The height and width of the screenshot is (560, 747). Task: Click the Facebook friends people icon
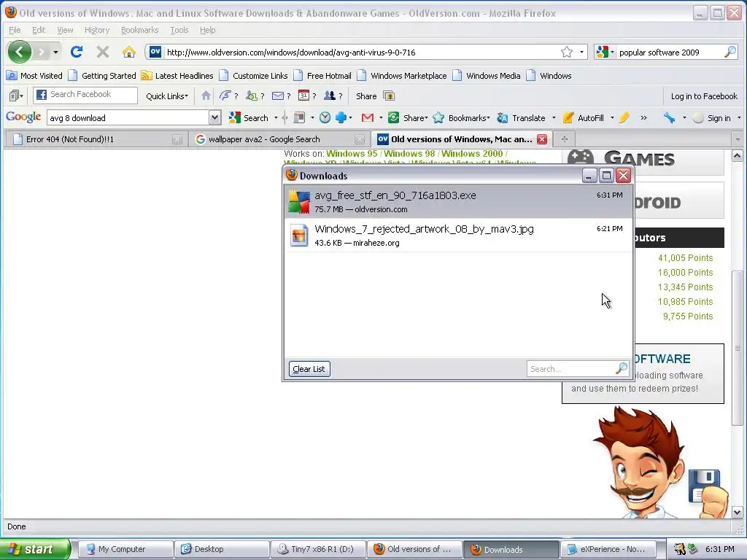(x=330, y=96)
